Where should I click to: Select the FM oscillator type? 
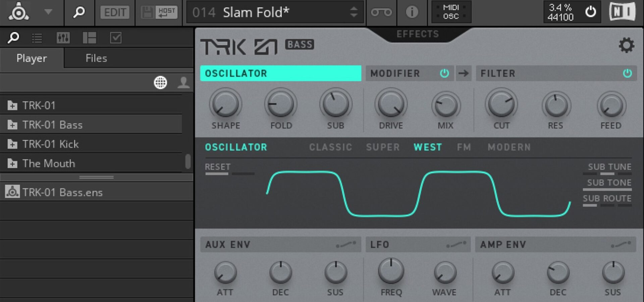[464, 147]
